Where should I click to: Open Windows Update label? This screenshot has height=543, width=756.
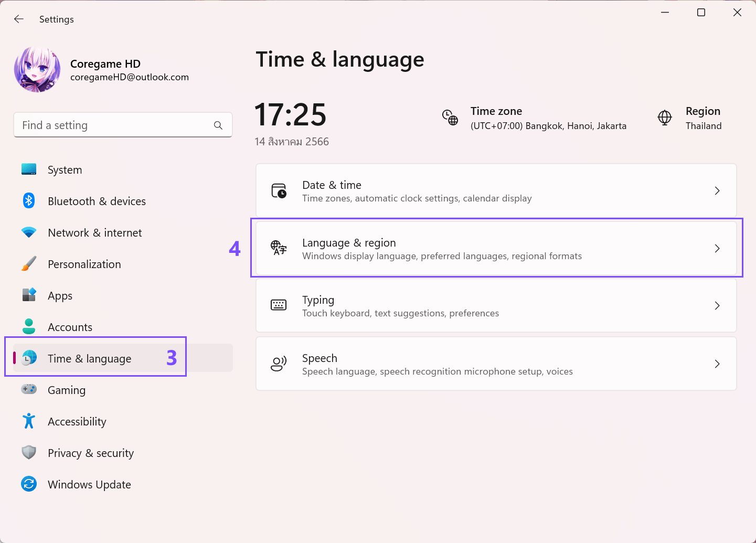coord(89,485)
